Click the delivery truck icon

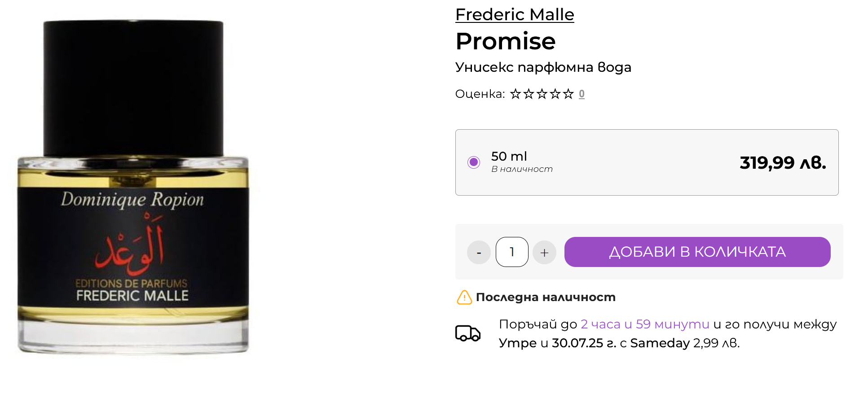pyautogui.click(x=468, y=333)
